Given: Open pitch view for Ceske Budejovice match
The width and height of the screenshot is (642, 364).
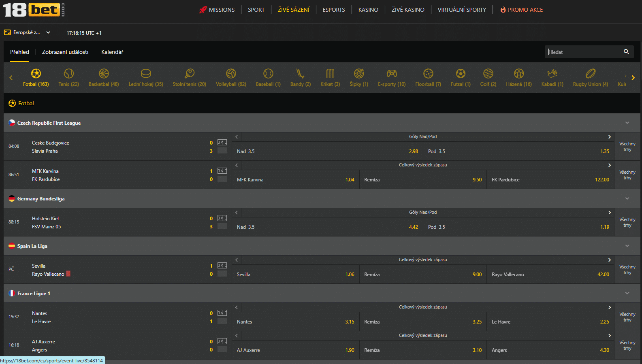Looking at the screenshot, I should (222, 143).
